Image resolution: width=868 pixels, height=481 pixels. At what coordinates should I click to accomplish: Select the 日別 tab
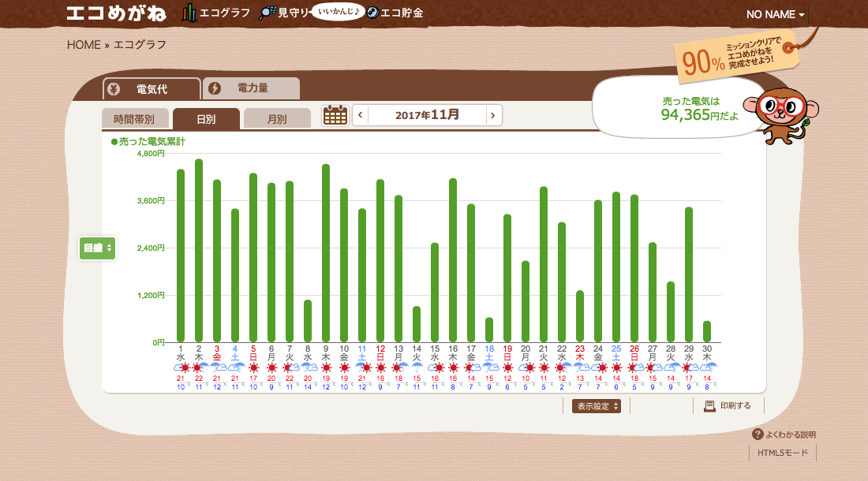click(206, 119)
